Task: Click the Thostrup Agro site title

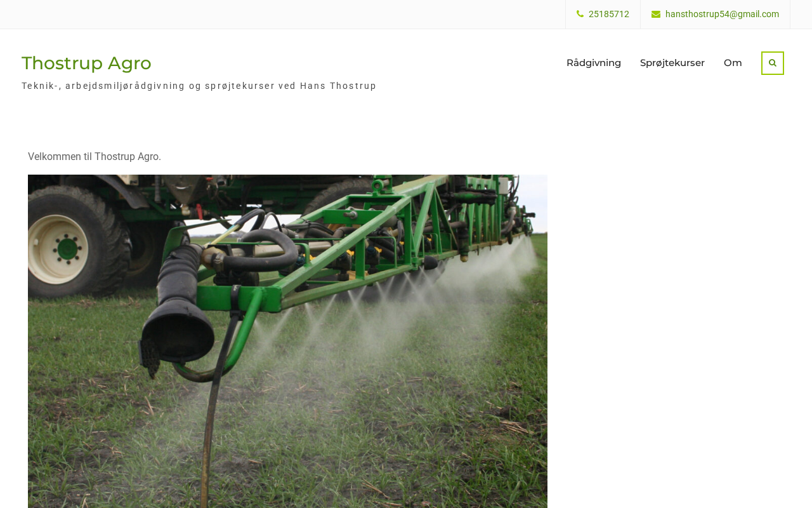Action: (x=86, y=63)
